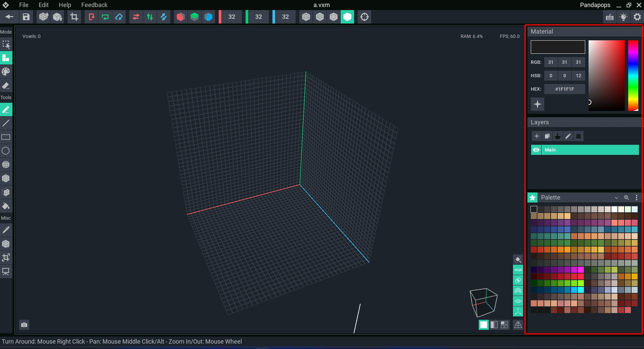The width and height of the screenshot is (644, 349).
Task: Select the Eraser mode icon
Action: pyautogui.click(x=6, y=86)
